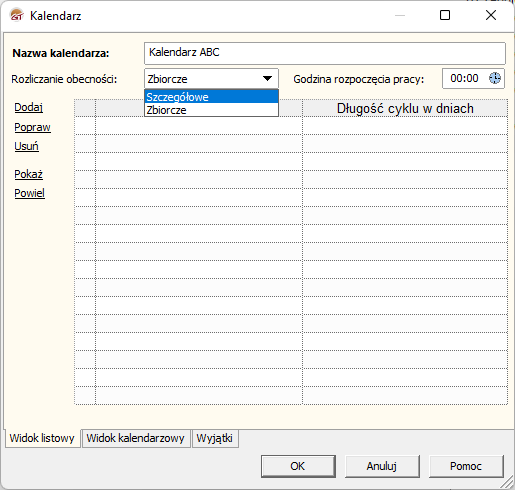Screen dimensions: 515x490
Task: Cancel the dialog with Anuluj
Action: 382,466
